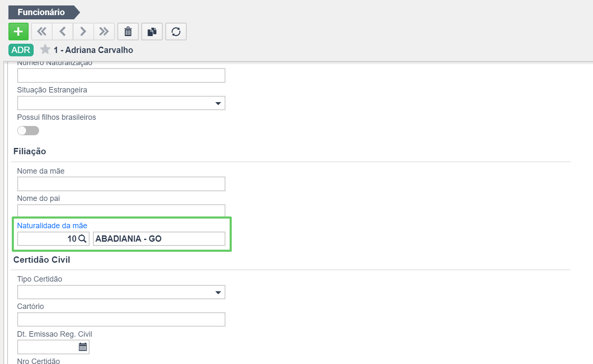Focus the Nome da mãe field

[x=121, y=184]
